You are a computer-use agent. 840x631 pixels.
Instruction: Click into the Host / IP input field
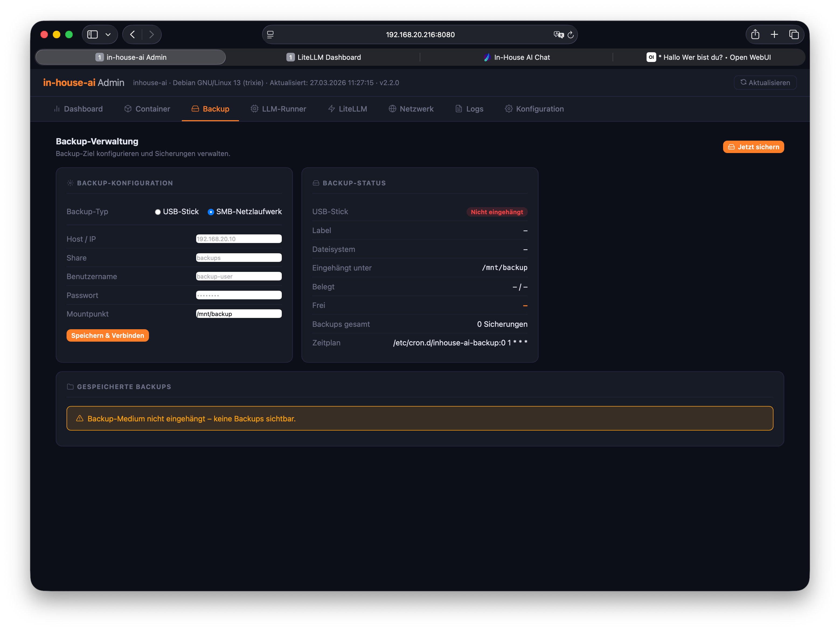pos(238,239)
